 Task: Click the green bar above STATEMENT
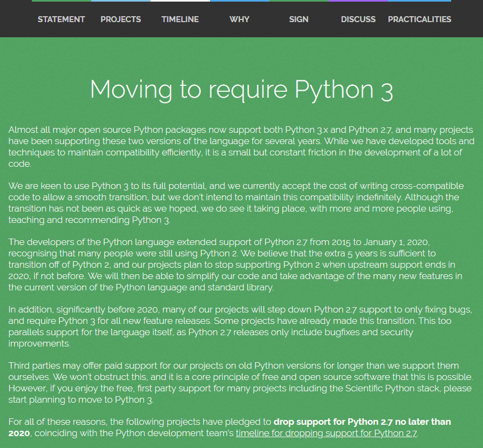tap(61, 2)
